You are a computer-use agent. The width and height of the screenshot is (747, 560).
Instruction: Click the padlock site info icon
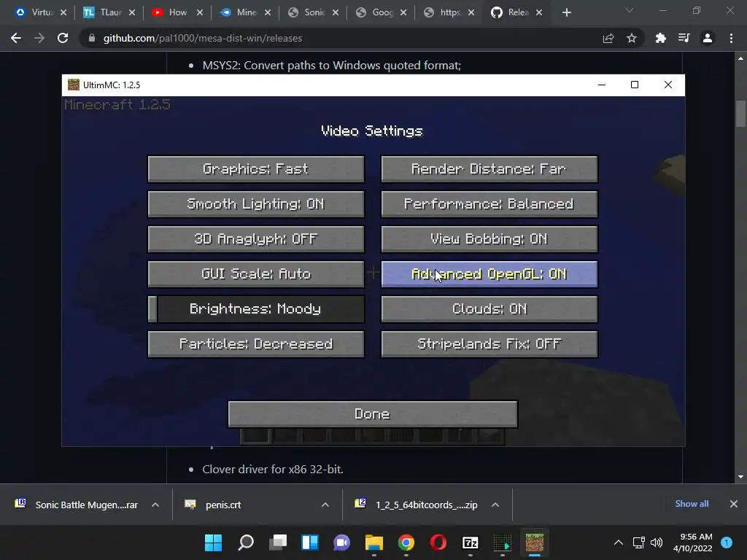coord(92,38)
